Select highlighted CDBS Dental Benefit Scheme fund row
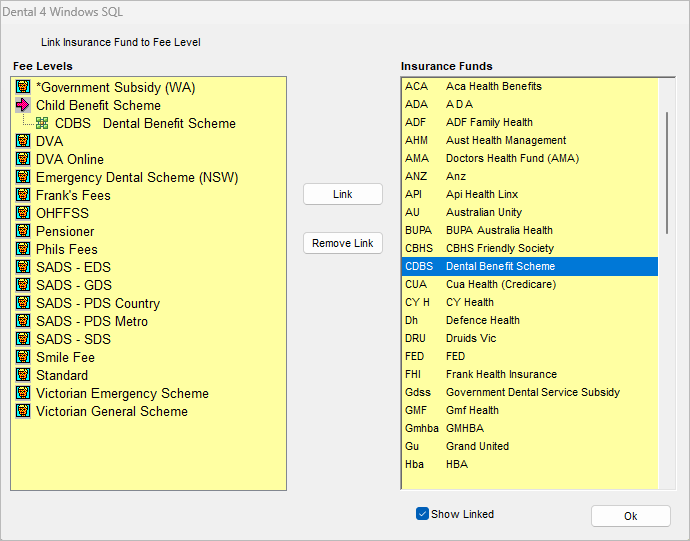The height and width of the screenshot is (541, 690). tap(530, 266)
